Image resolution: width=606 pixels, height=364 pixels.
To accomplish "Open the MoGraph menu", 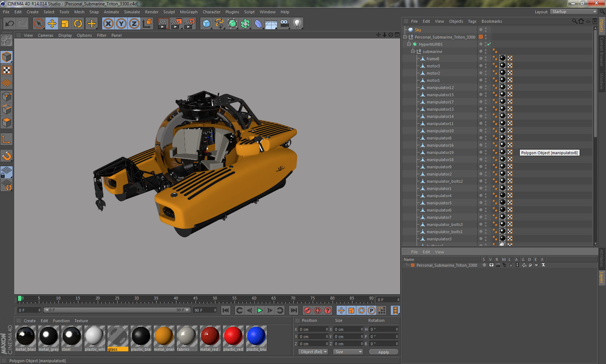I will 189,12.
